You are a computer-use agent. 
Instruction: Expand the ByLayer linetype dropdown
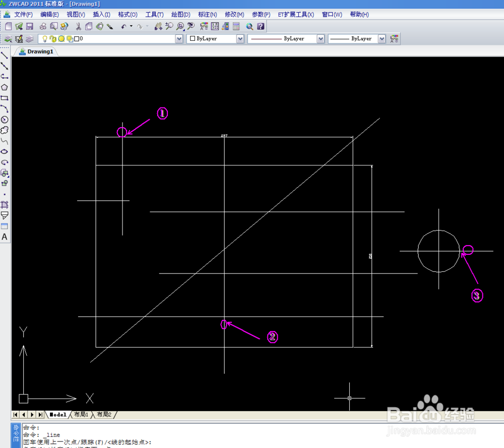point(321,39)
